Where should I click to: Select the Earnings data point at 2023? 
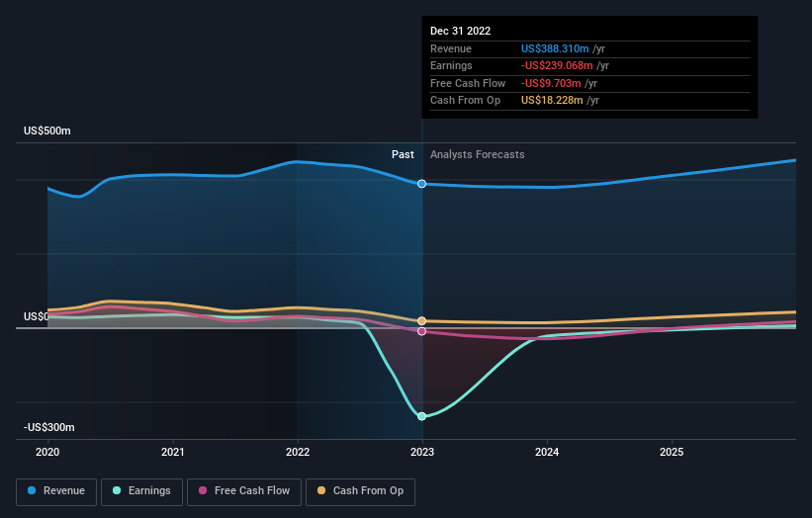tap(422, 416)
